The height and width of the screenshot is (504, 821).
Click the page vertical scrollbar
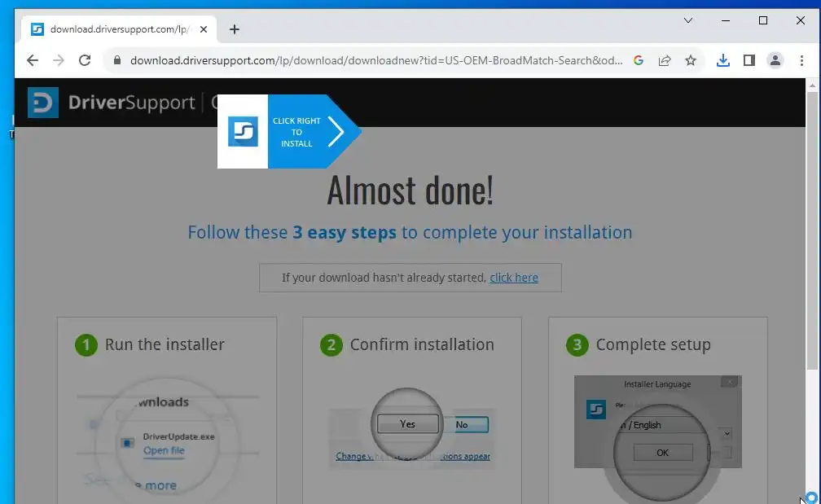point(812,230)
